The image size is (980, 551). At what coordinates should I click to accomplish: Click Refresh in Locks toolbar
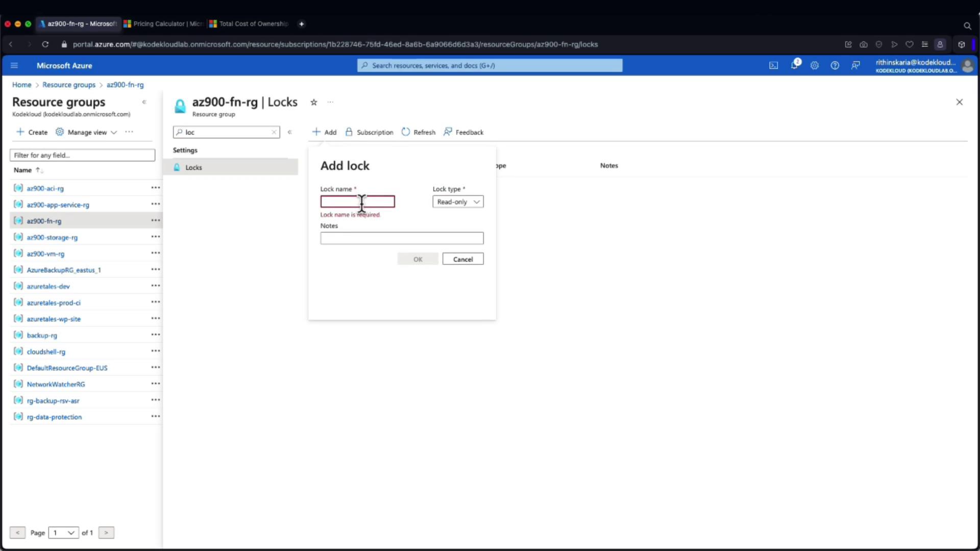419,132
